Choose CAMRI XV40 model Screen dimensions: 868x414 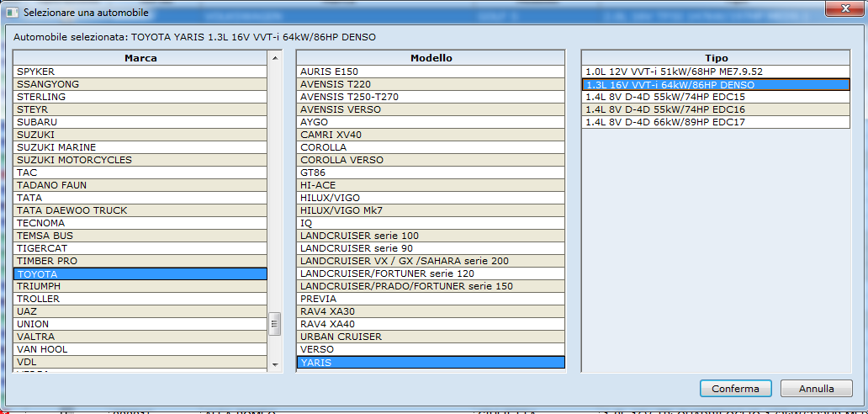[x=431, y=135]
